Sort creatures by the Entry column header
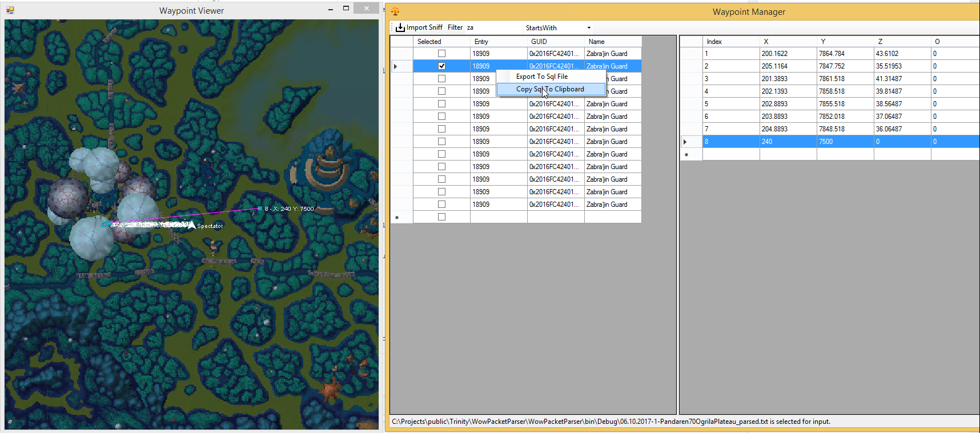Viewport: 980px width, 433px height. 499,42
